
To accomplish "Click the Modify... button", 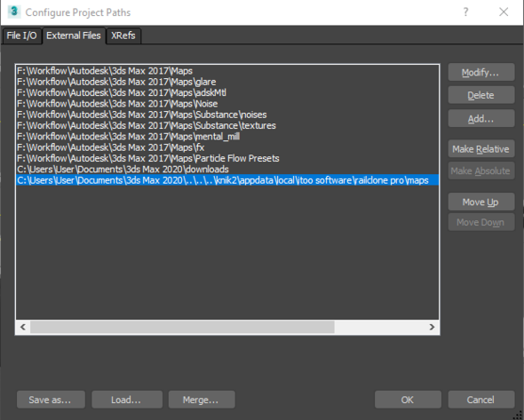I will pos(480,72).
